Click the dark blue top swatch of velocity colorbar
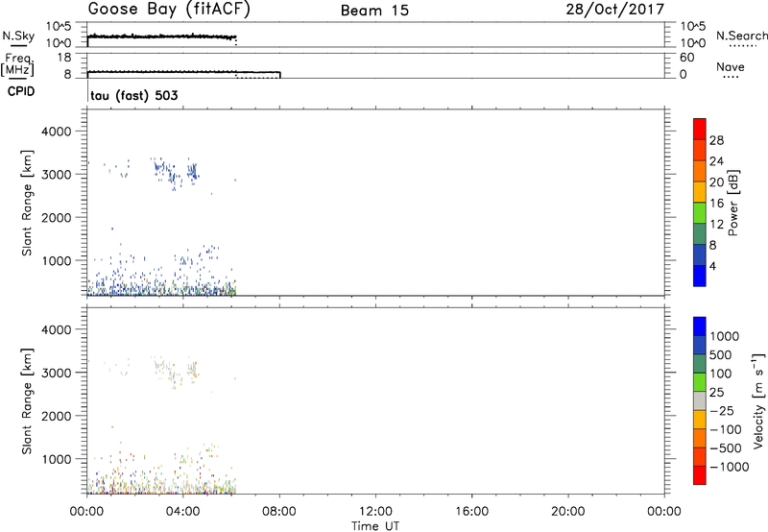The height and width of the screenshot is (532, 768). tap(700, 326)
